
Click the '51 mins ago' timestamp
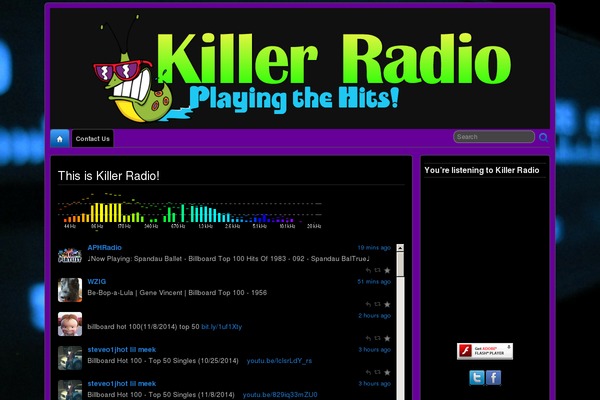click(374, 282)
